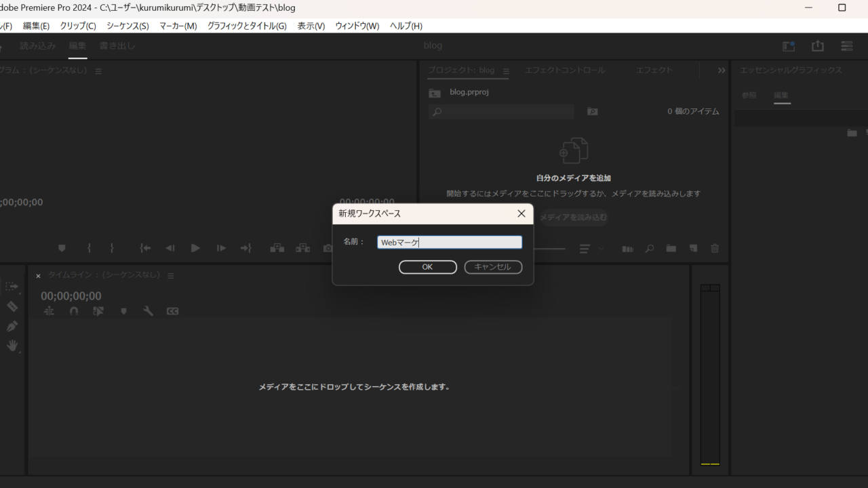The height and width of the screenshot is (488, 868).
Task: Switch to the 参照 tab in Essential Graphics
Action: [749, 96]
